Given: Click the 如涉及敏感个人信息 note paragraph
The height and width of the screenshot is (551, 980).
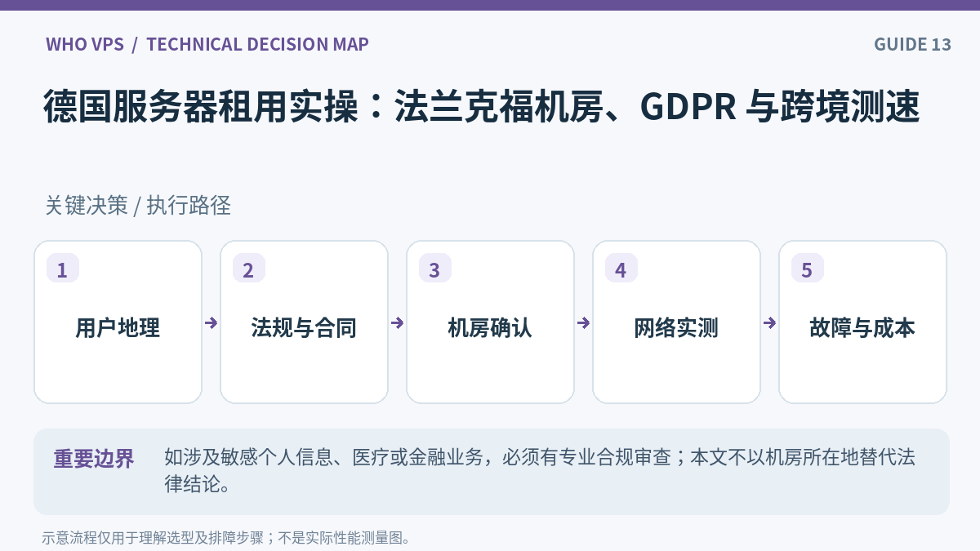Looking at the screenshot, I should coord(540,470).
